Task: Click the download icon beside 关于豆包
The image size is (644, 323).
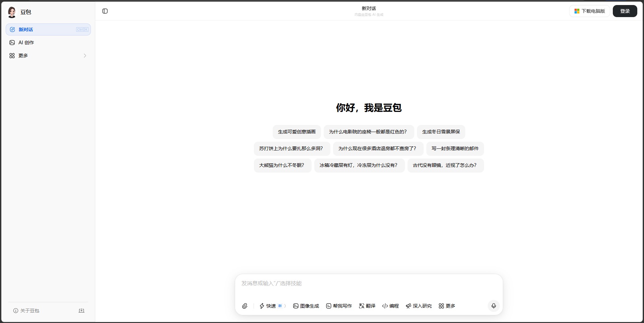Action: coord(82,311)
